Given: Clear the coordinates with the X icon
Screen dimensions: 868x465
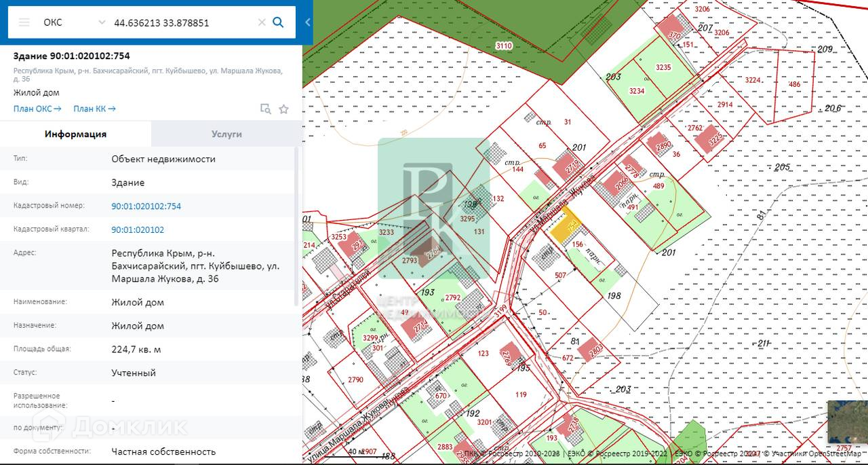Looking at the screenshot, I should tap(262, 22).
